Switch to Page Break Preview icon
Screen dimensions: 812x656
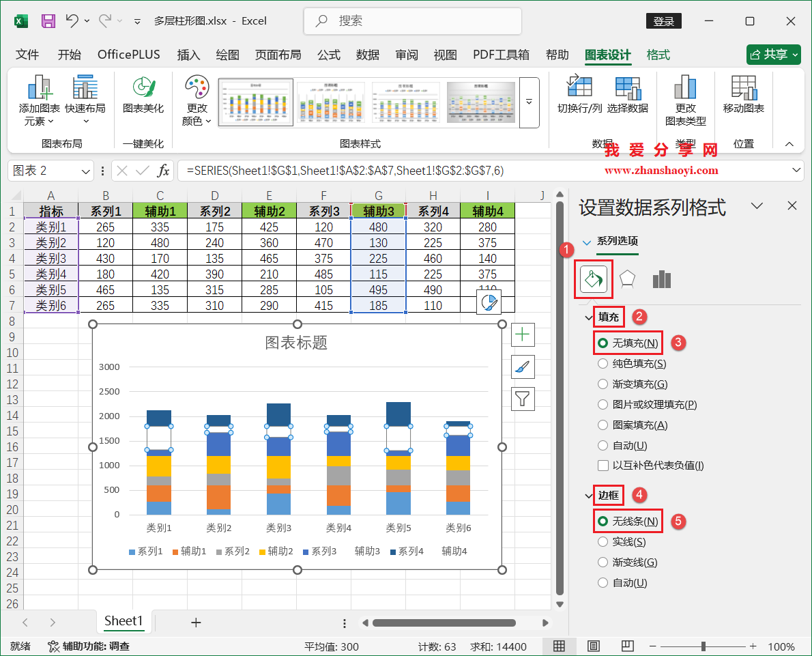628,646
